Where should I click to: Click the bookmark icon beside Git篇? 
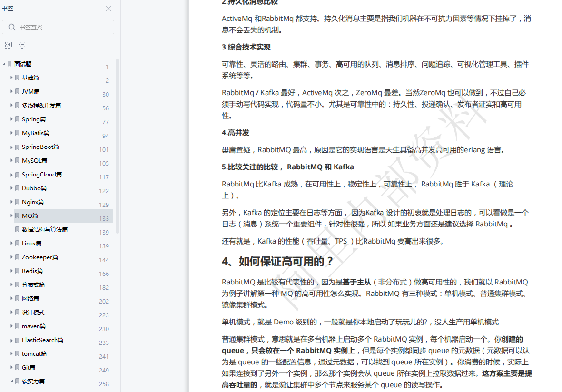18,367
